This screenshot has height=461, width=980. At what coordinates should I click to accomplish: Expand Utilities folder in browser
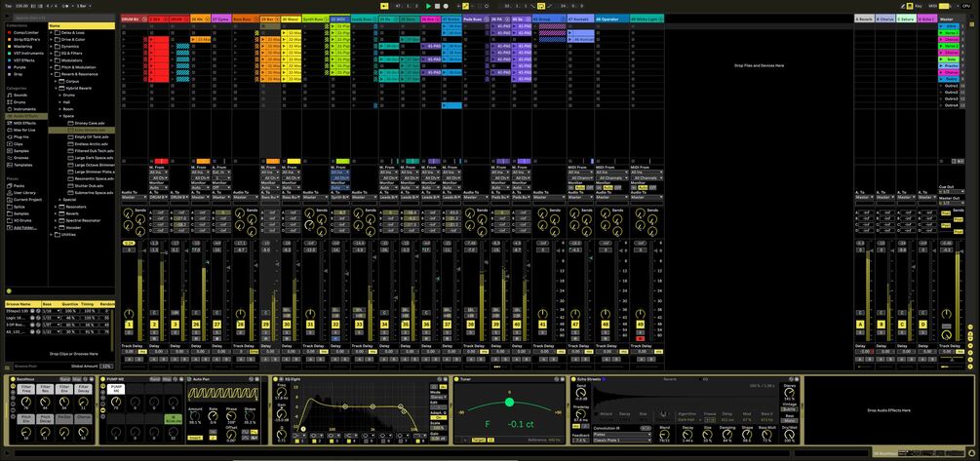tap(52, 235)
